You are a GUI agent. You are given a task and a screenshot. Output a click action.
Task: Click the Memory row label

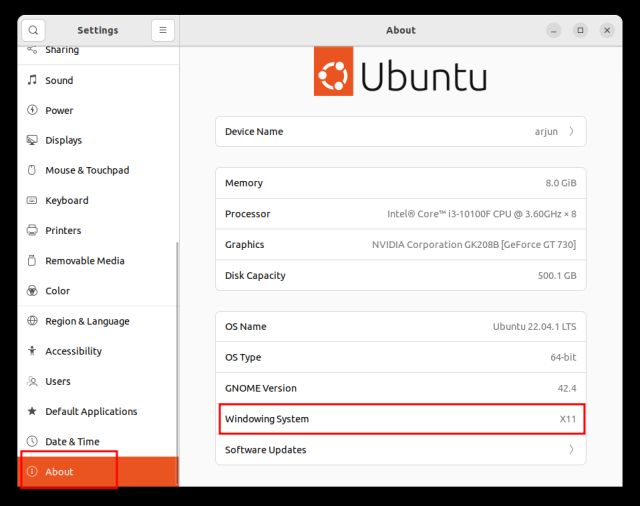tap(244, 183)
